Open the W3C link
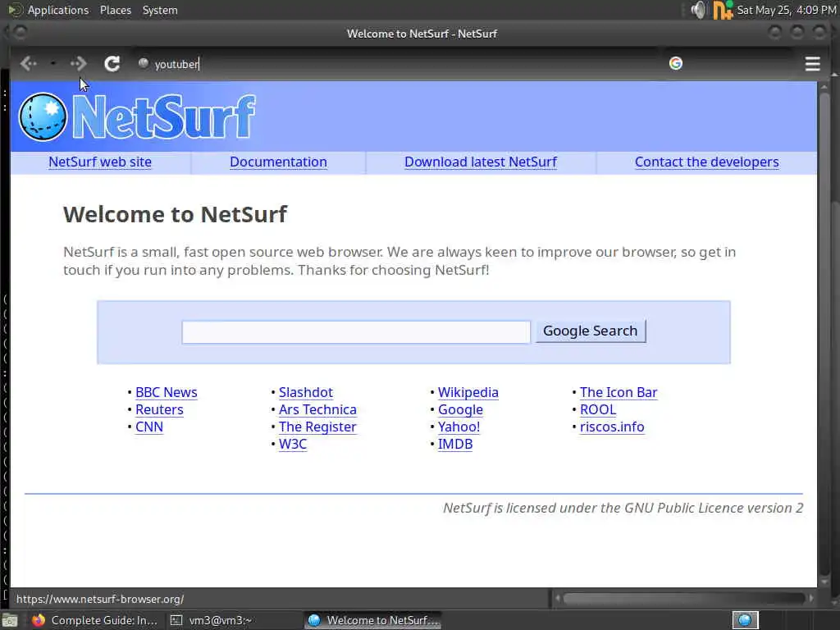Viewport: 840px width, 630px height. 293,444
